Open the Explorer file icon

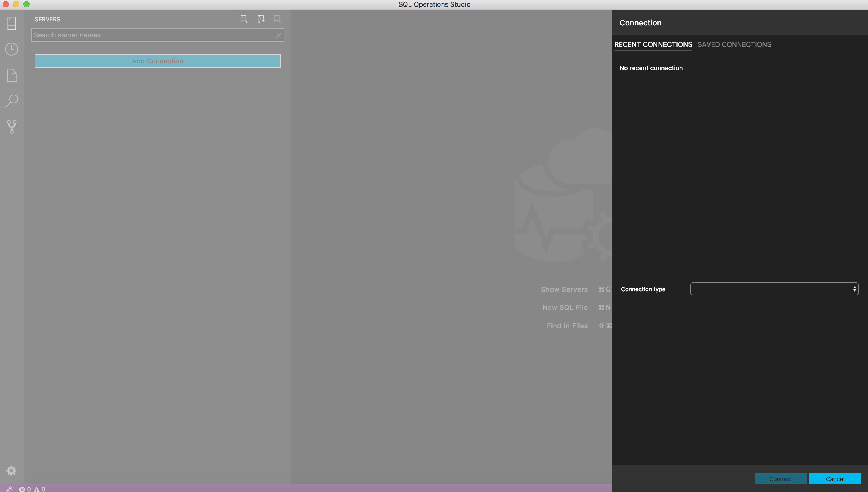pos(11,75)
